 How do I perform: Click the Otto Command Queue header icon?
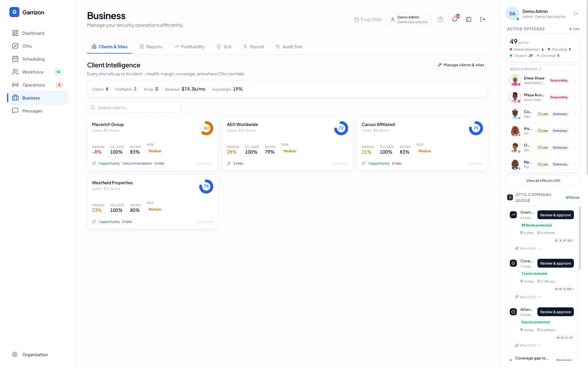click(x=510, y=197)
